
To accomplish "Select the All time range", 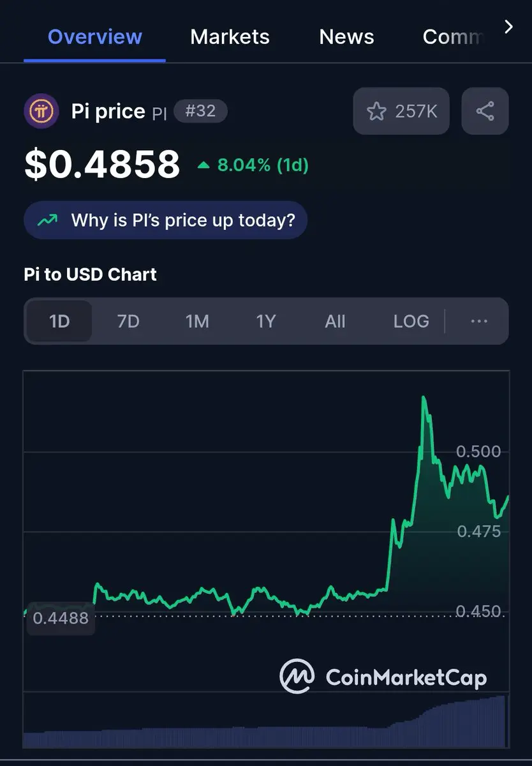I will (x=335, y=321).
